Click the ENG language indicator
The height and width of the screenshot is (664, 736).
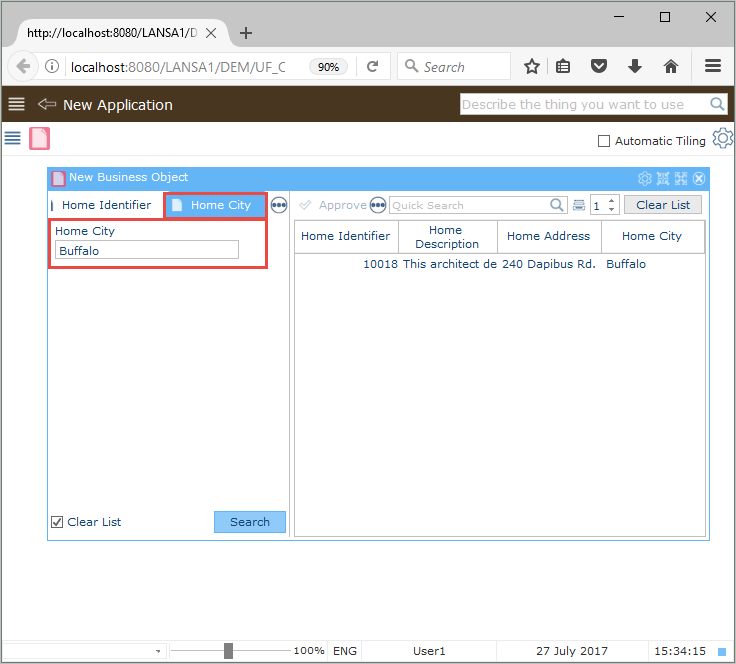click(x=345, y=651)
